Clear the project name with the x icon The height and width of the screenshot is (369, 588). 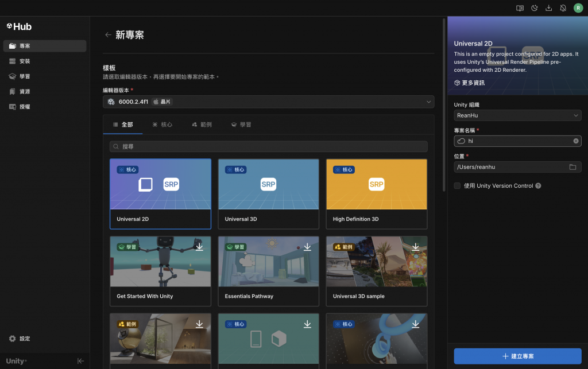(x=575, y=141)
